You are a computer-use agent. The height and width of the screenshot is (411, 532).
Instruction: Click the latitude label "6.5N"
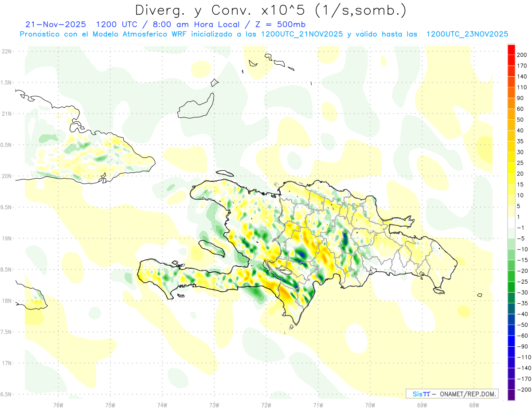tap(6, 395)
